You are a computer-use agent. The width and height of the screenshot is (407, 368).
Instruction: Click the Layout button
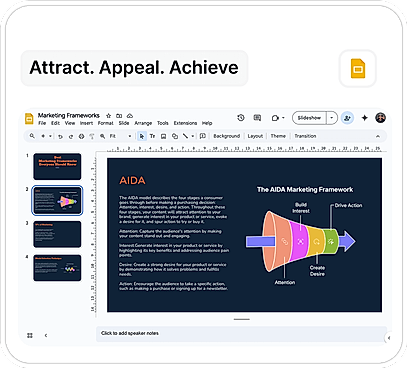[x=255, y=136]
